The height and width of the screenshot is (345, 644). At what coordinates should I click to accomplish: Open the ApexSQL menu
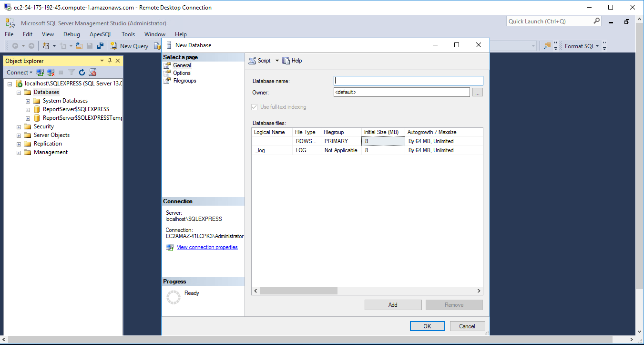[100, 34]
